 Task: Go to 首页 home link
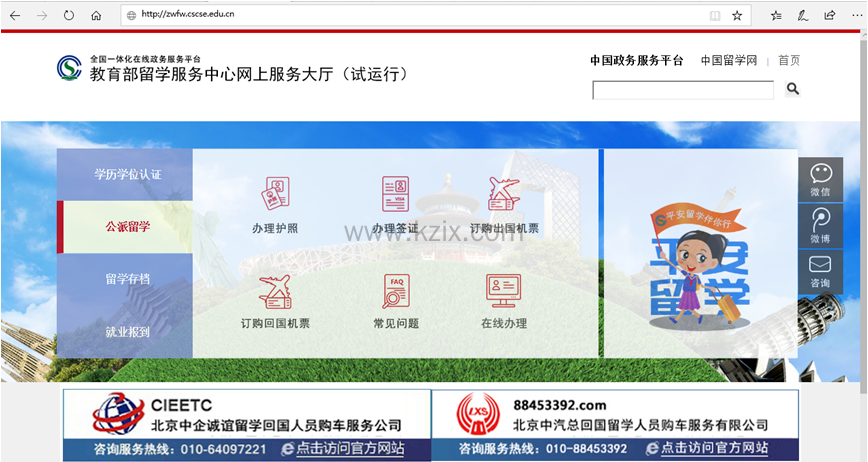click(x=789, y=60)
